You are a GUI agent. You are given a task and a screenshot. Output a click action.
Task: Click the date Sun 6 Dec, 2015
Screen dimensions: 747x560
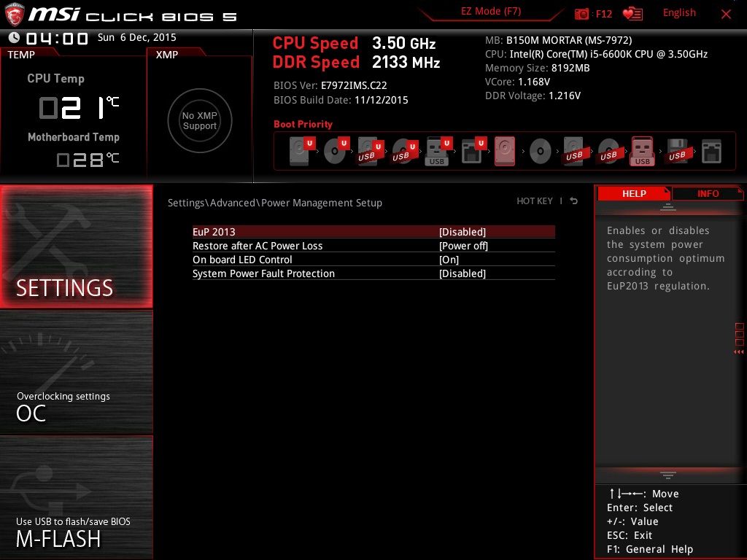click(136, 37)
